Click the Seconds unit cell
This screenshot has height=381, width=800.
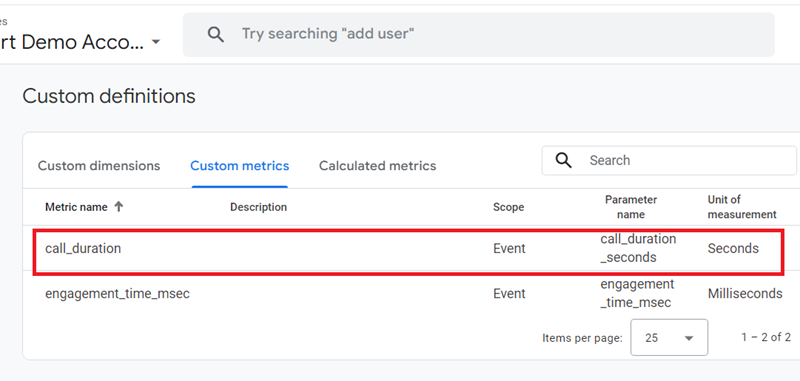coord(733,248)
